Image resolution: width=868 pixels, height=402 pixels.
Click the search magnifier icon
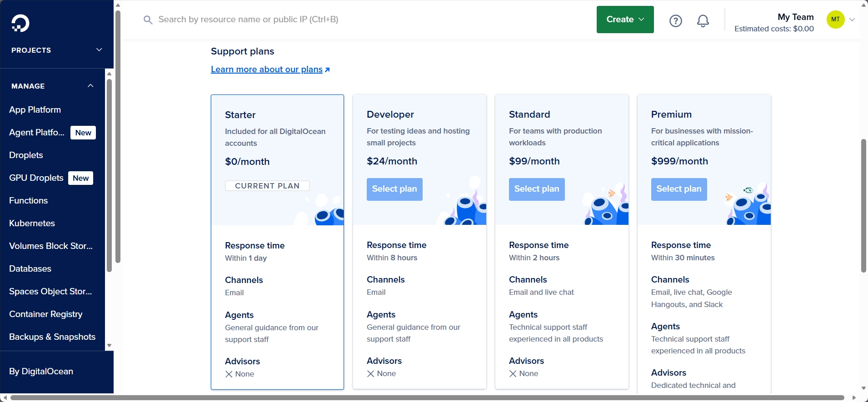pyautogui.click(x=148, y=20)
